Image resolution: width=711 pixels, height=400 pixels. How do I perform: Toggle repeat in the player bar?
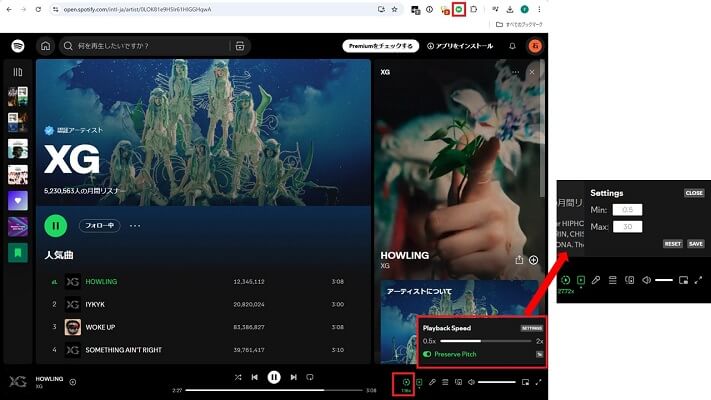click(x=310, y=377)
